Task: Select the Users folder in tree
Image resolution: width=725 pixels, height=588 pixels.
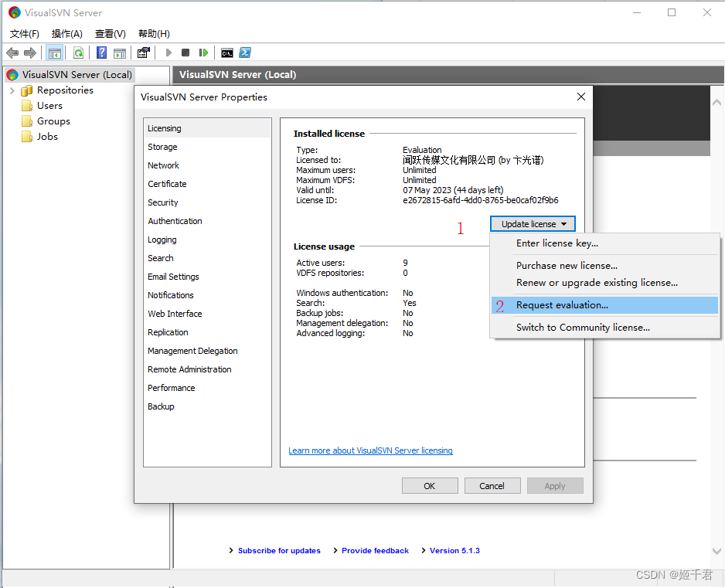Action: point(42,106)
